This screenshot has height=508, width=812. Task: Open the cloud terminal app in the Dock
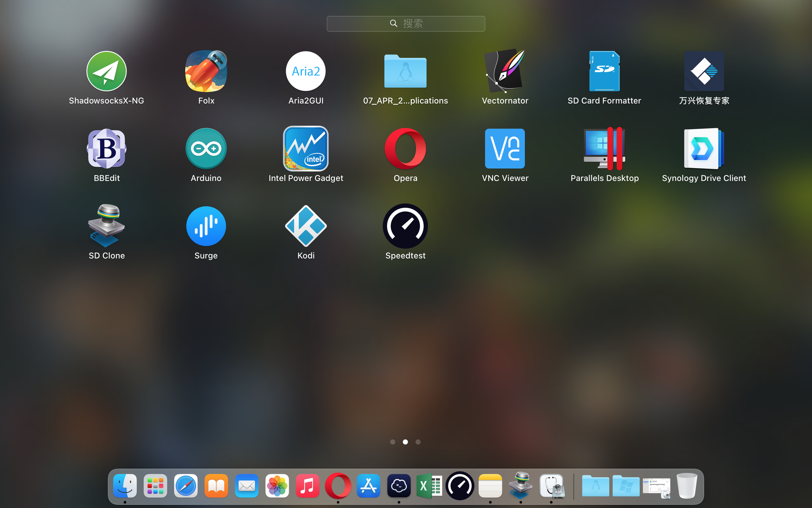click(x=399, y=486)
